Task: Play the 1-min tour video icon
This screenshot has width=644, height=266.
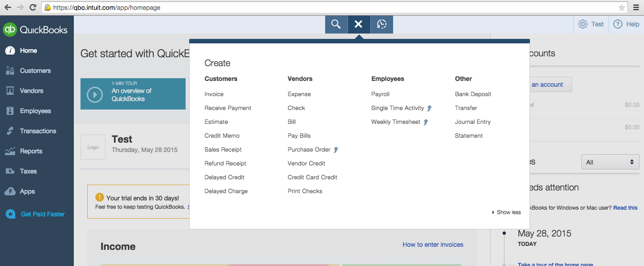Action: coord(95,95)
